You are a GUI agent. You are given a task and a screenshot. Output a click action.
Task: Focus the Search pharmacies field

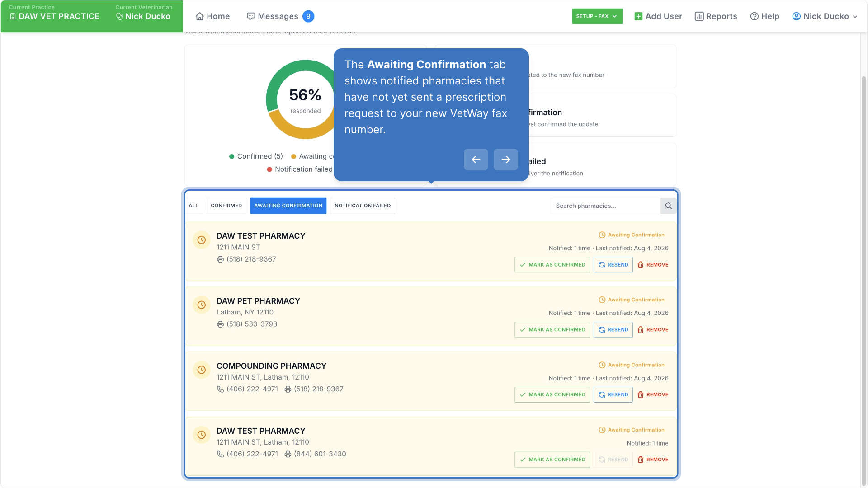click(x=605, y=206)
